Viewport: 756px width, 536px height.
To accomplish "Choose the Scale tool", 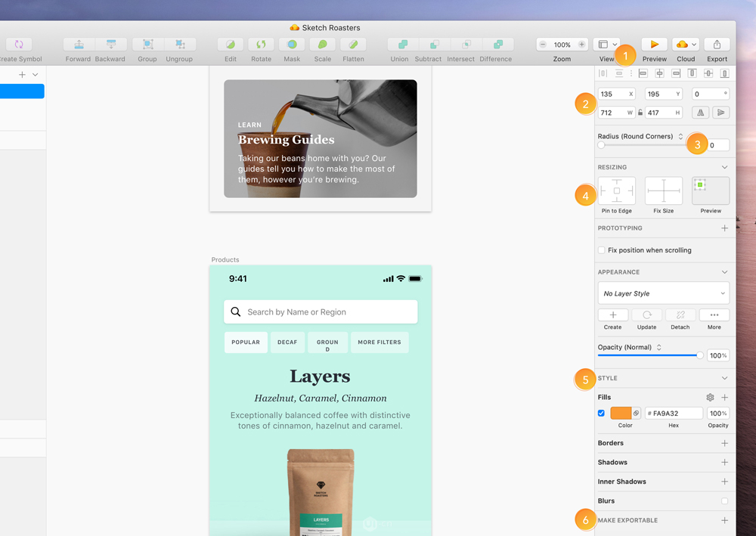I will [323, 45].
